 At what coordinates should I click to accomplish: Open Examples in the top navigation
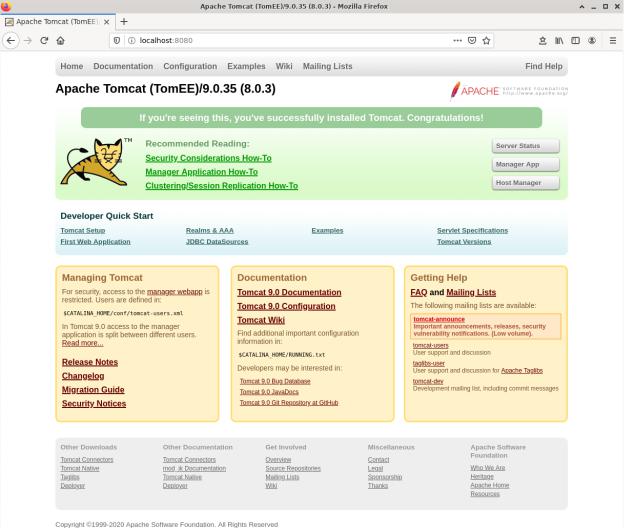[246, 66]
